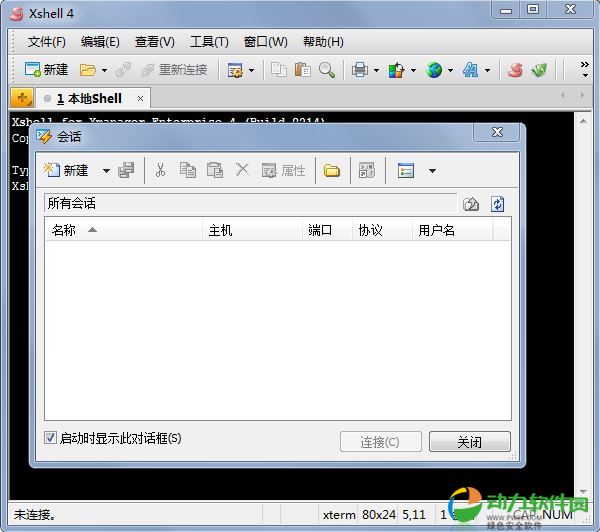Expand the properties icon dropdown arrow
This screenshot has width=600, height=532.
(x=251, y=70)
